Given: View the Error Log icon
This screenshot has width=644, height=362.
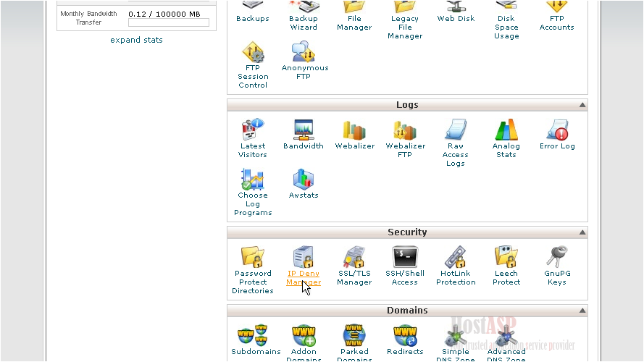Looking at the screenshot, I should (557, 130).
